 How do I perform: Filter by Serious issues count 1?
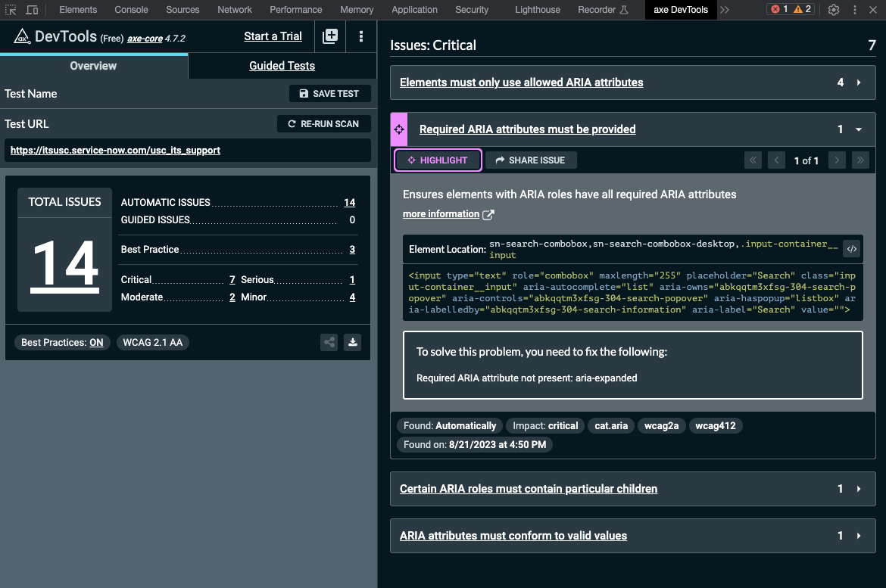[x=352, y=279]
